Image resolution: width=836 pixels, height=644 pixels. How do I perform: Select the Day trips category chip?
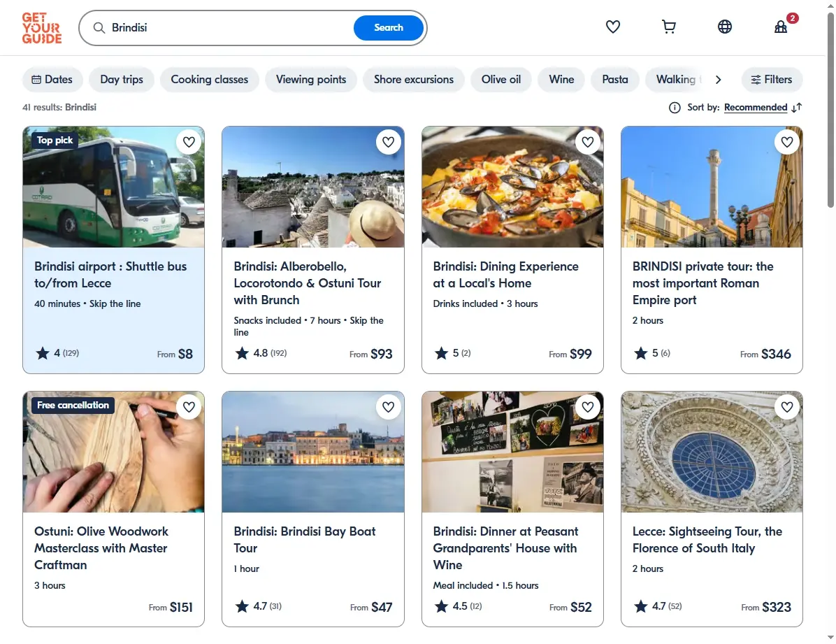(x=122, y=80)
